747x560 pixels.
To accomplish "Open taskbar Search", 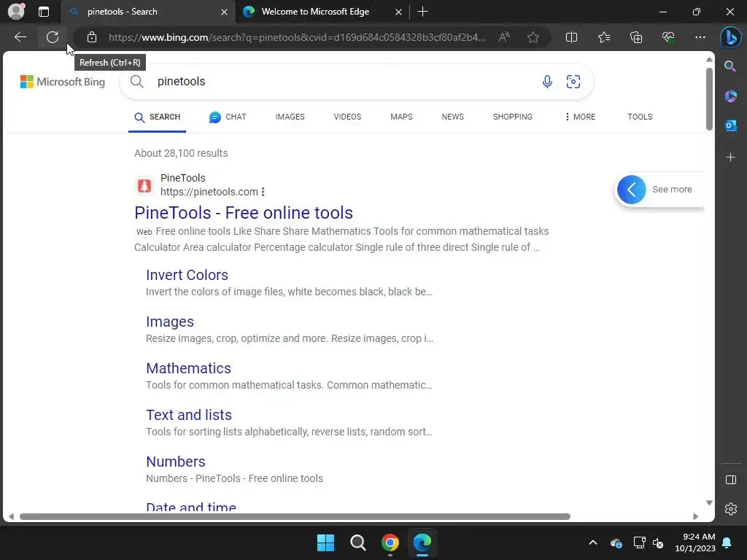I will pos(357,542).
